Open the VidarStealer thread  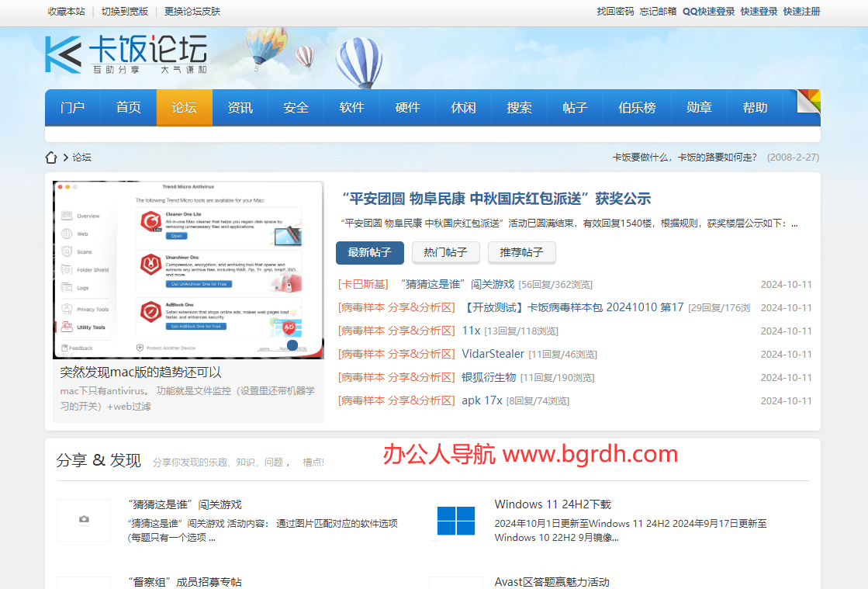pyautogui.click(x=493, y=354)
